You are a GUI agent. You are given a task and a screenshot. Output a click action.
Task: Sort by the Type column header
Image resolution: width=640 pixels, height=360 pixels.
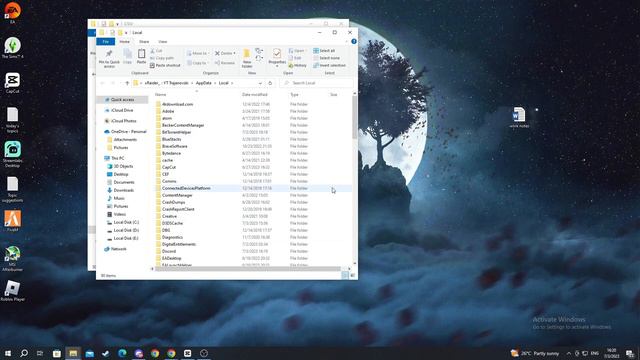pyautogui.click(x=294, y=95)
